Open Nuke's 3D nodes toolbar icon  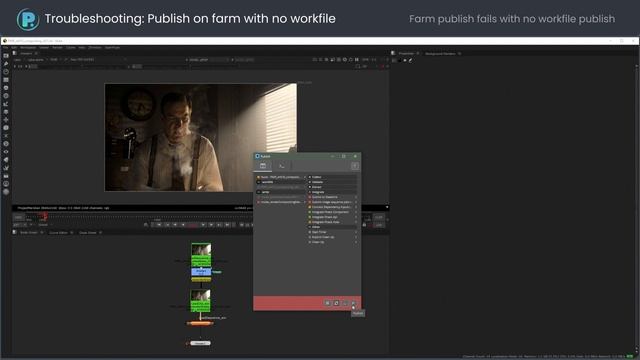click(6, 128)
